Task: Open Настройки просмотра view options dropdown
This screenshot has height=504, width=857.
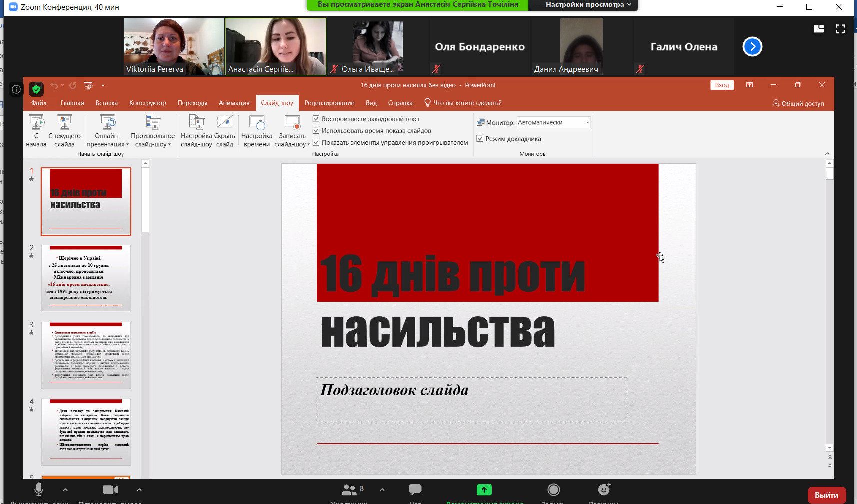Action: 588,5
